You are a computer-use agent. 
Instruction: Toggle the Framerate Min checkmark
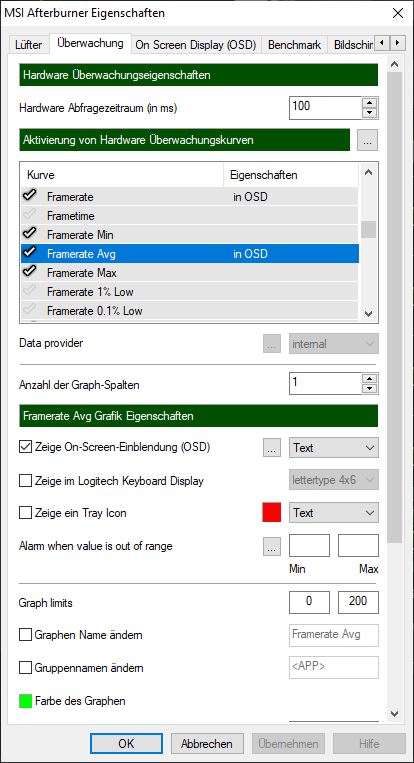pos(30,234)
